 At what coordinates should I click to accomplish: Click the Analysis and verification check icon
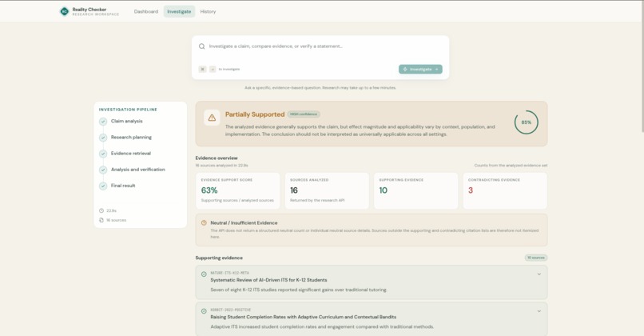point(103,170)
